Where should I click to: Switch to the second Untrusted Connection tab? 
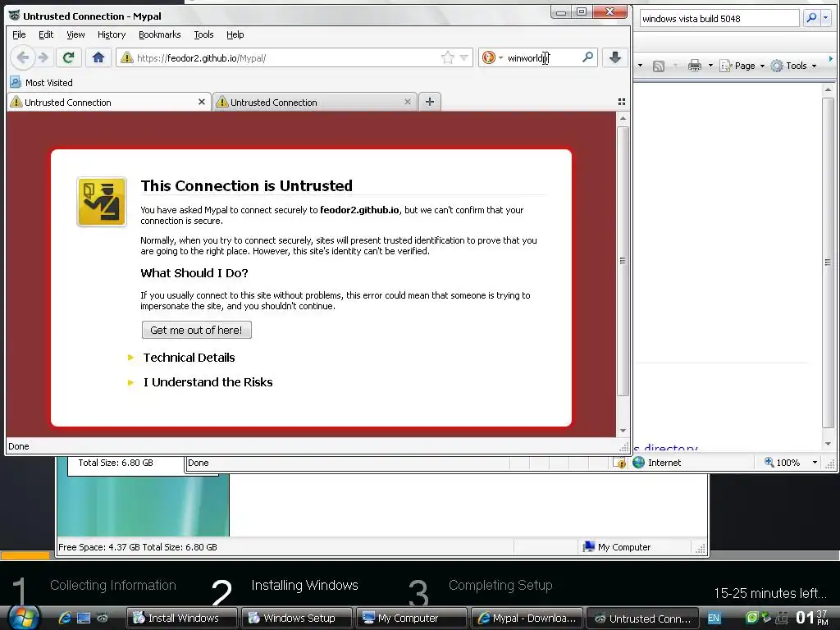click(314, 102)
